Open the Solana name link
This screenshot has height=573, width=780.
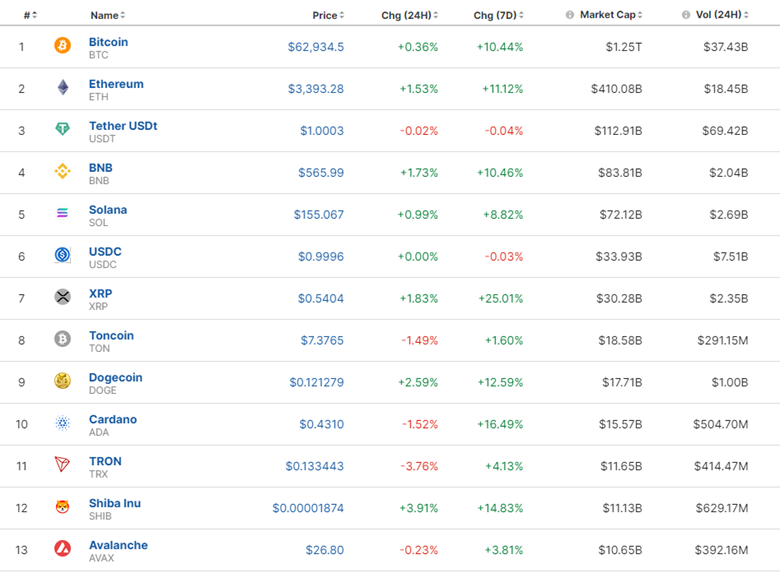[x=108, y=209]
